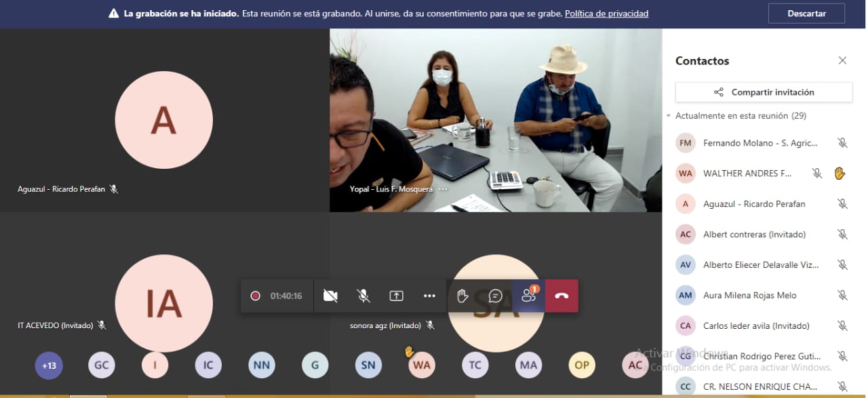Click the sonora agz (Invitado) tile label

tap(385, 325)
